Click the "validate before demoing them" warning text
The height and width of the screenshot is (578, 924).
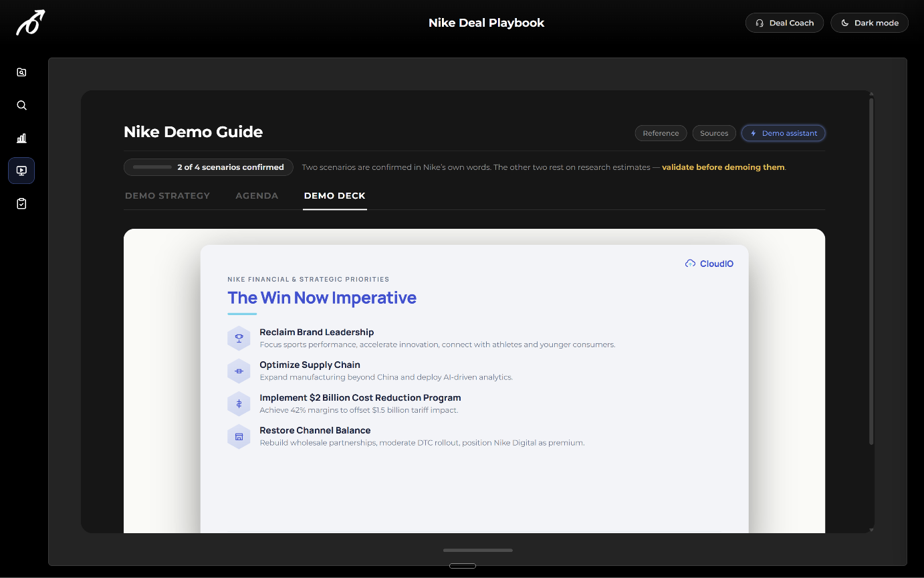click(723, 167)
